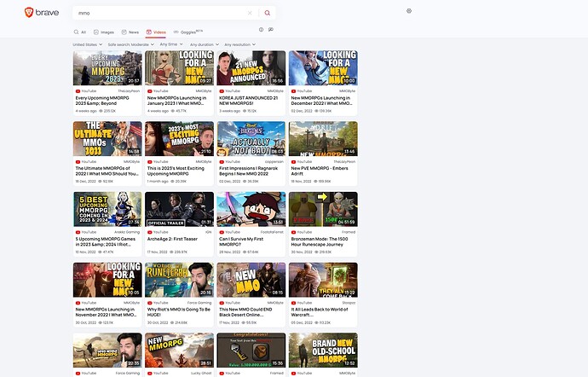Submit search with the magnifier icon
The image size is (588, 377).
point(268,13)
